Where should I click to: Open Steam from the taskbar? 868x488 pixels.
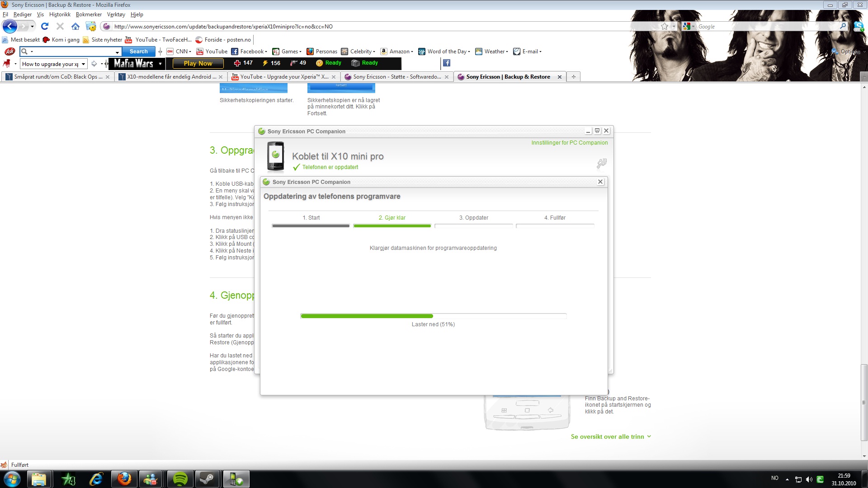(208, 479)
